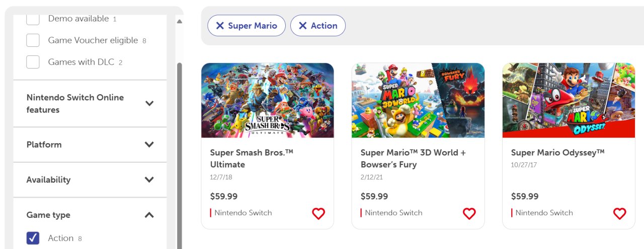
Task: Click heart icon on Super Mario 3D World
Action: 469,214
